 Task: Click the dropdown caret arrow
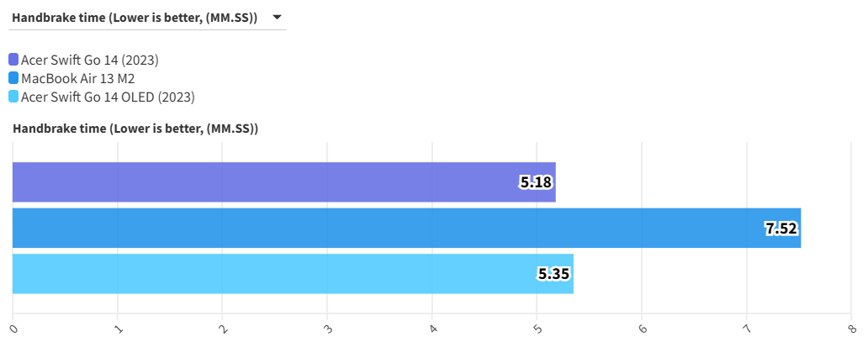pos(278,18)
